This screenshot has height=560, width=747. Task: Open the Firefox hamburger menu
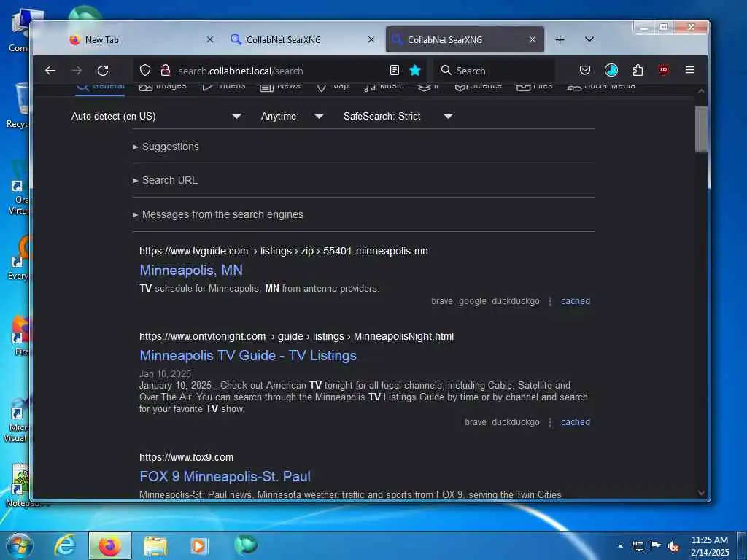coord(690,71)
